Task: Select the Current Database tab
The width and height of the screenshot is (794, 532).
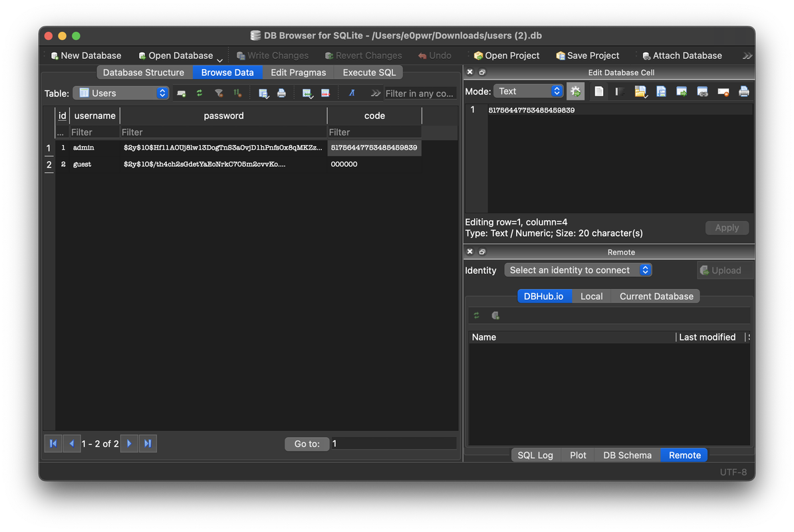Action: tap(656, 296)
